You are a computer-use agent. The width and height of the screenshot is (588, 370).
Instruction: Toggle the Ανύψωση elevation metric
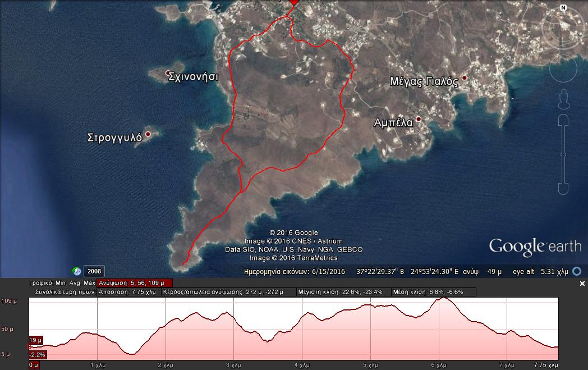click(135, 283)
